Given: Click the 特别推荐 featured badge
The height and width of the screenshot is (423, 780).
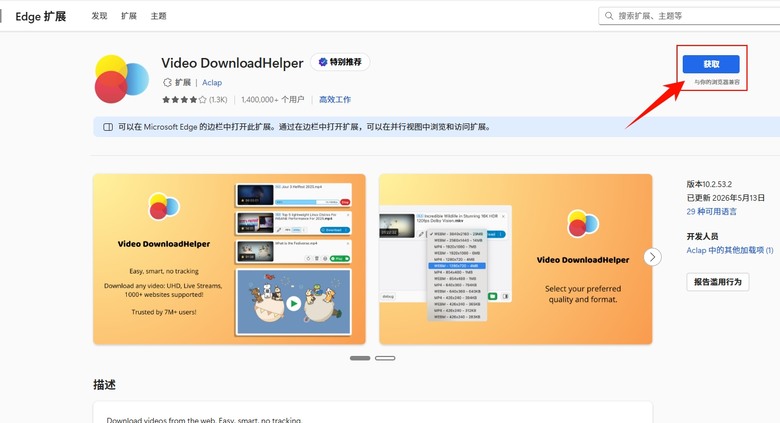Looking at the screenshot, I should [340, 62].
